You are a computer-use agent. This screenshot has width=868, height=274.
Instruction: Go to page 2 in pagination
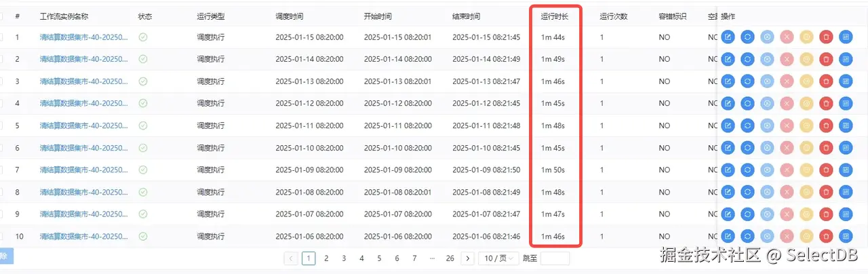tap(326, 258)
